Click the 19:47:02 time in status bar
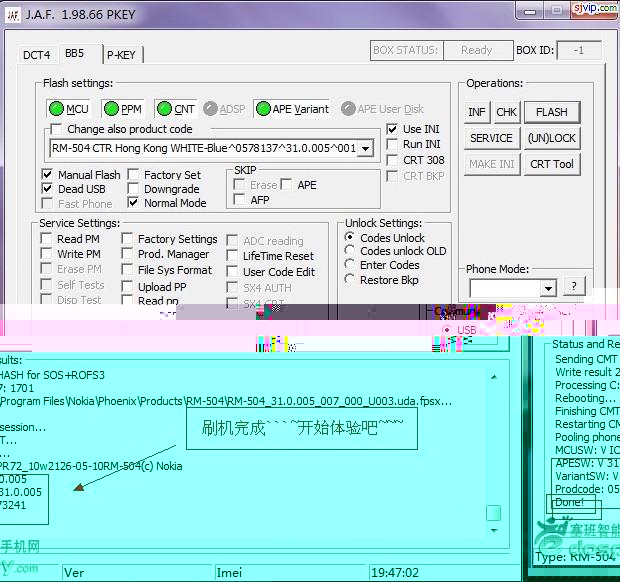620x582 pixels. click(x=394, y=573)
